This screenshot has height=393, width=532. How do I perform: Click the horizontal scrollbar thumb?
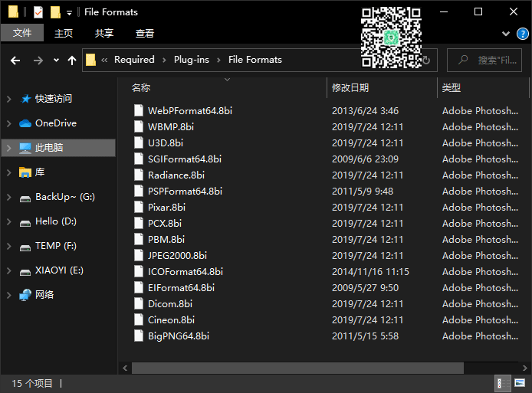297,368
